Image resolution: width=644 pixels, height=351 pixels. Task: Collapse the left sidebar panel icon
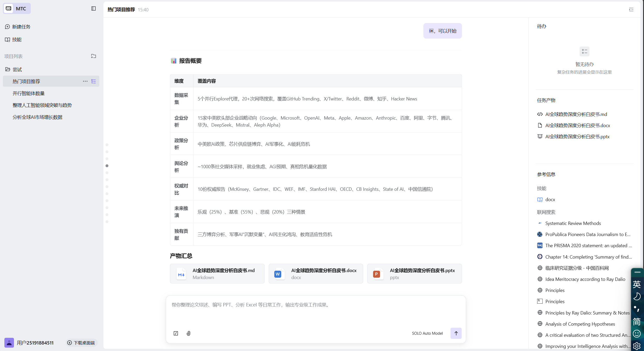(94, 9)
